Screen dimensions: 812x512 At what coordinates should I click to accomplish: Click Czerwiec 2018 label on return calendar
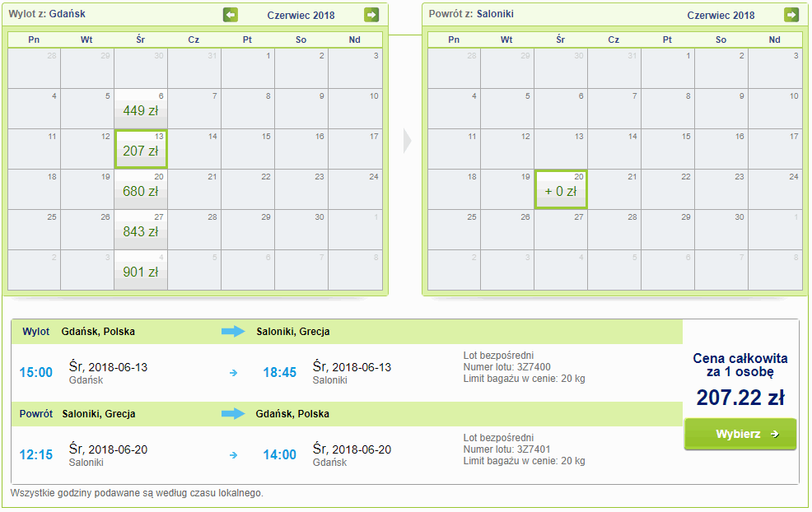click(721, 16)
